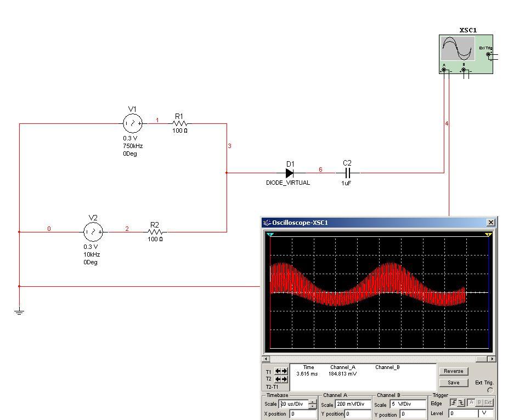
Task: Choose trigger source A button
Action: pyautogui.click(x=471, y=402)
